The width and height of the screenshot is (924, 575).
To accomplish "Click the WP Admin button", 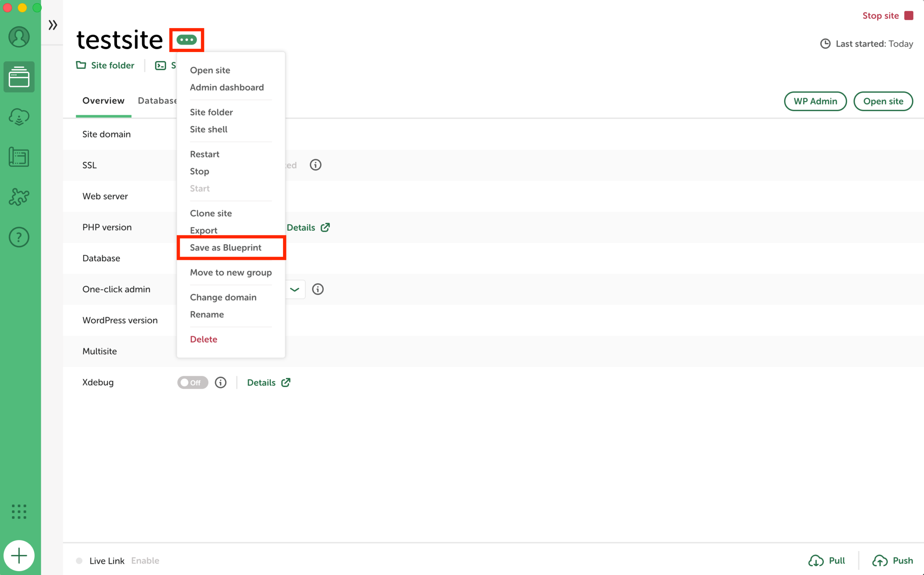I will click(x=815, y=101).
